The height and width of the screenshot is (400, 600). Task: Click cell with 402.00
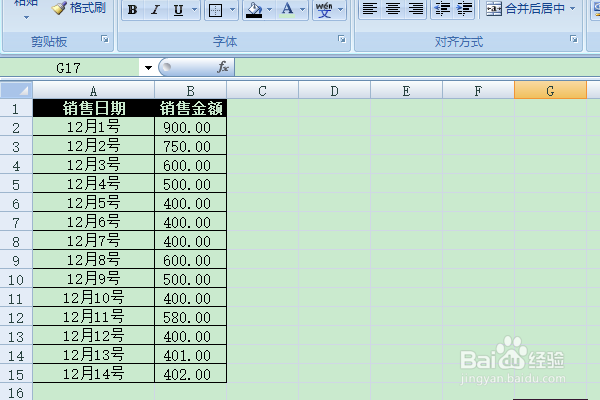pyautogui.click(x=191, y=374)
